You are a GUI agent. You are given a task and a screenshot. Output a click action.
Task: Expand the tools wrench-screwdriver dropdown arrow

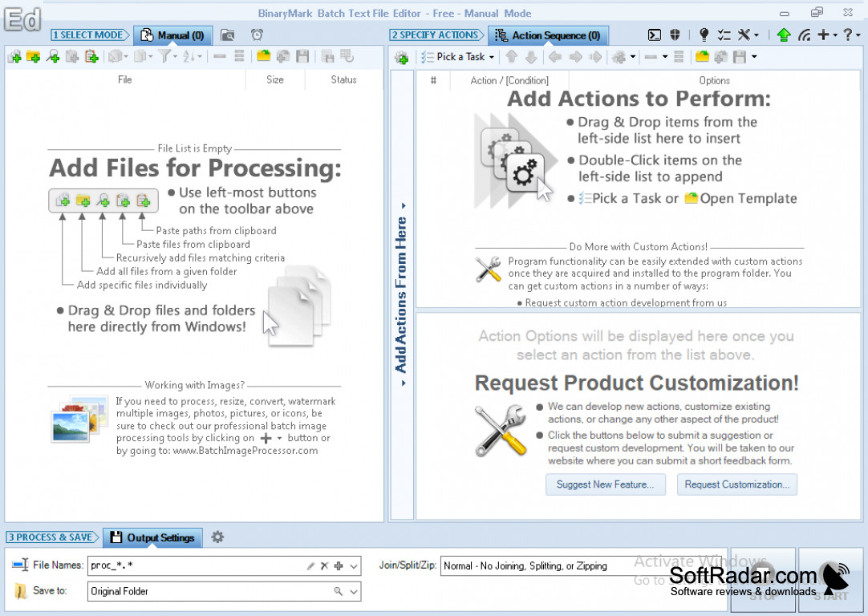click(756, 35)
